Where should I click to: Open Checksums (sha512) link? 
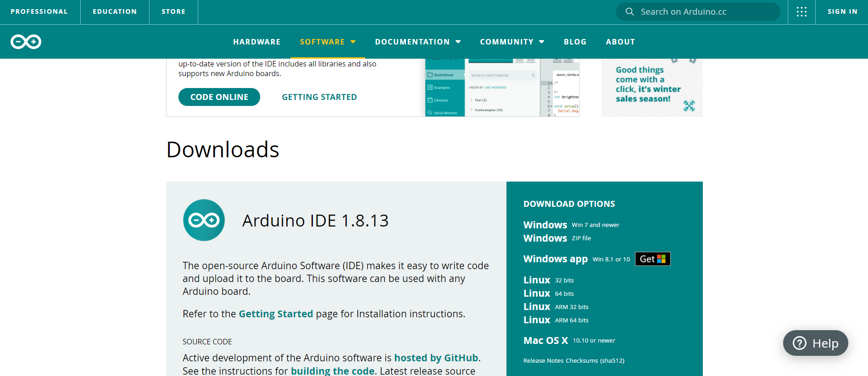(595, 361)
